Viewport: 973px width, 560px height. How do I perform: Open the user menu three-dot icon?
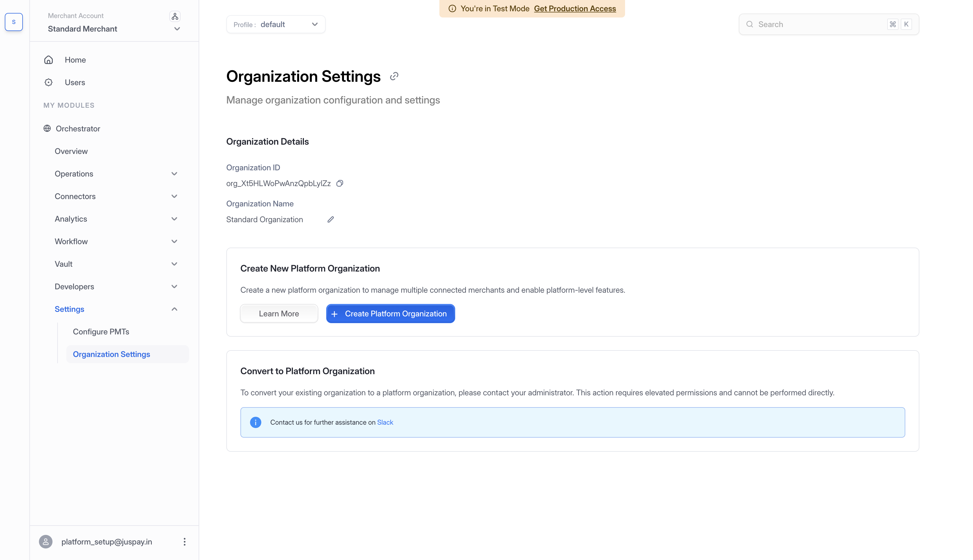(x=184, y=542)
